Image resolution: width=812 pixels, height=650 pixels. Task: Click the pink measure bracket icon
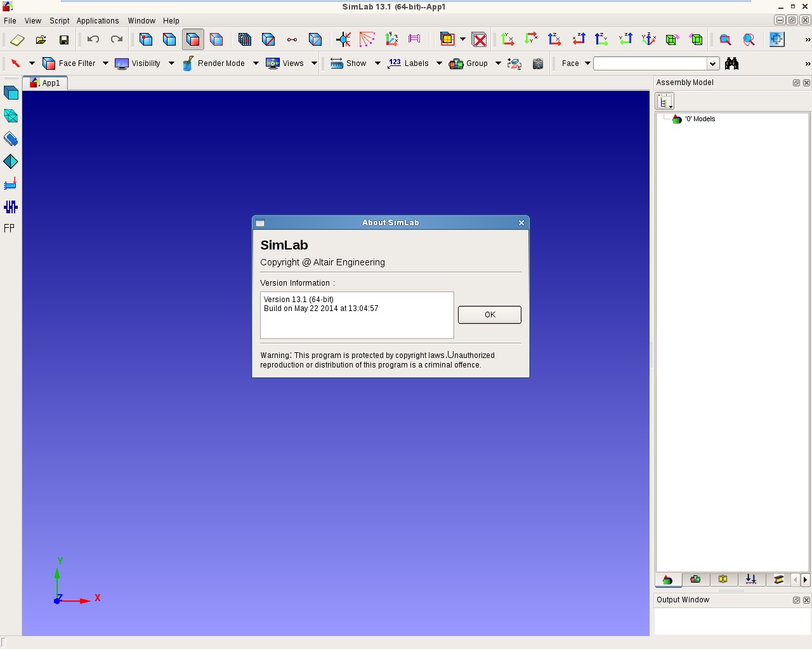414,39
